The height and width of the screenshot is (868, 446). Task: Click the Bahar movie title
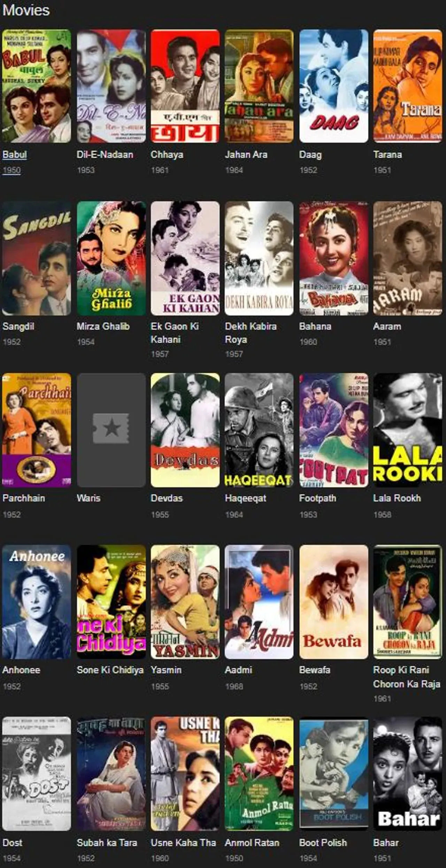point(386,843)
